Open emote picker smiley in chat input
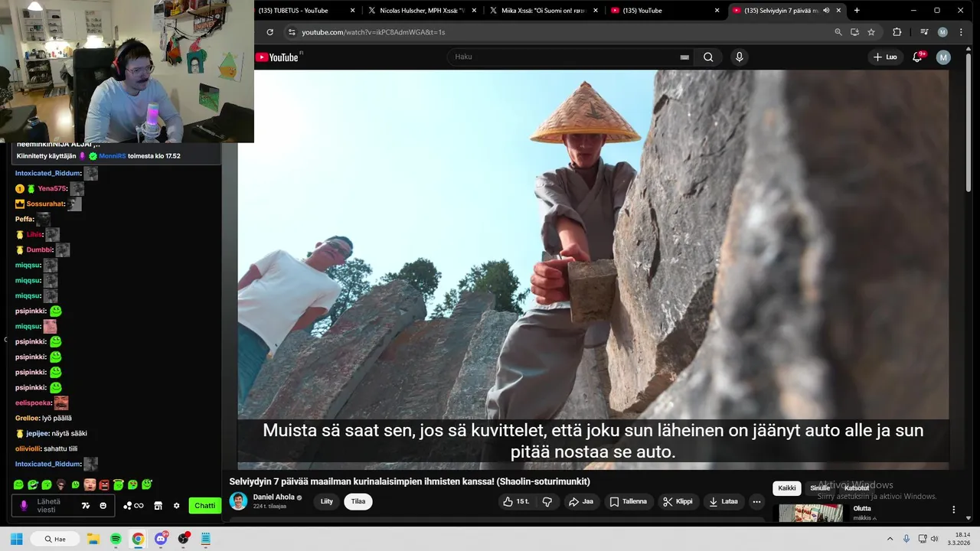Screen dimensions: 980x551 (103, 506)
